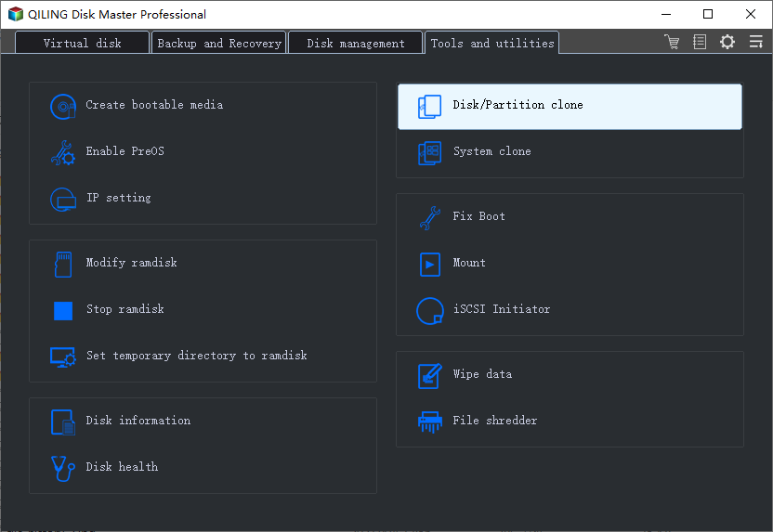Select Enable PreOS text label
The height and width of the screenshot is (532, 773).
(x=125, y=151)
